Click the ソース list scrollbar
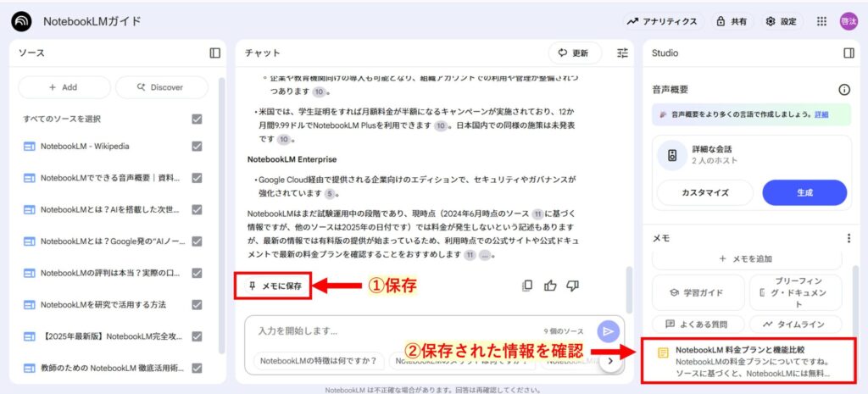 (222, 216)
